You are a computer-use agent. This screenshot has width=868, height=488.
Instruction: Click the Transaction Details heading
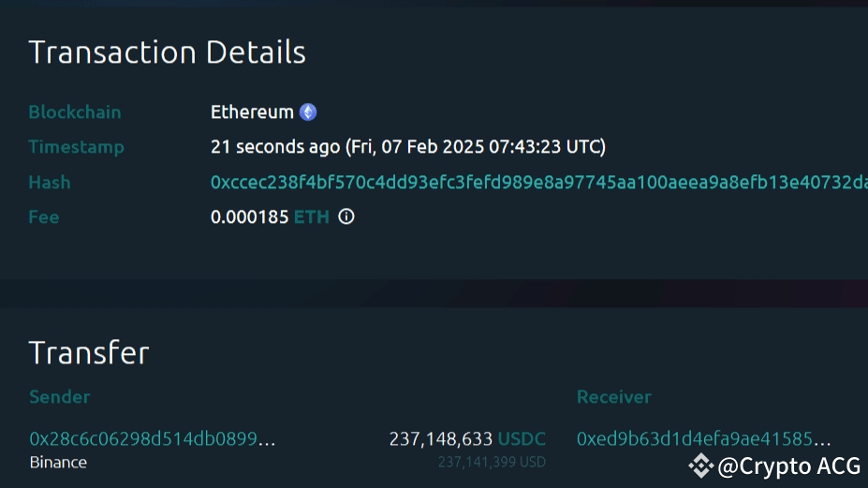[x=167, y=52]
